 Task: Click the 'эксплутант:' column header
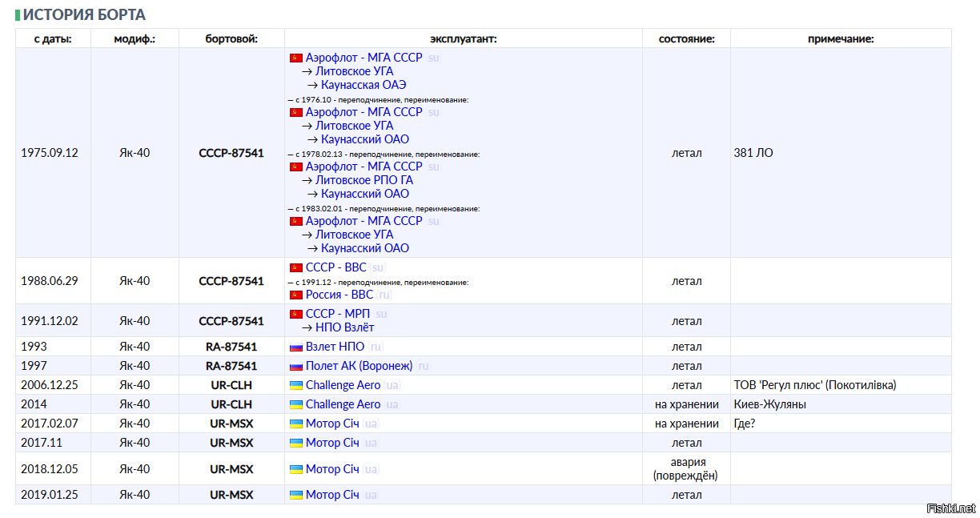pyautogui.click(x=463, y=38)
